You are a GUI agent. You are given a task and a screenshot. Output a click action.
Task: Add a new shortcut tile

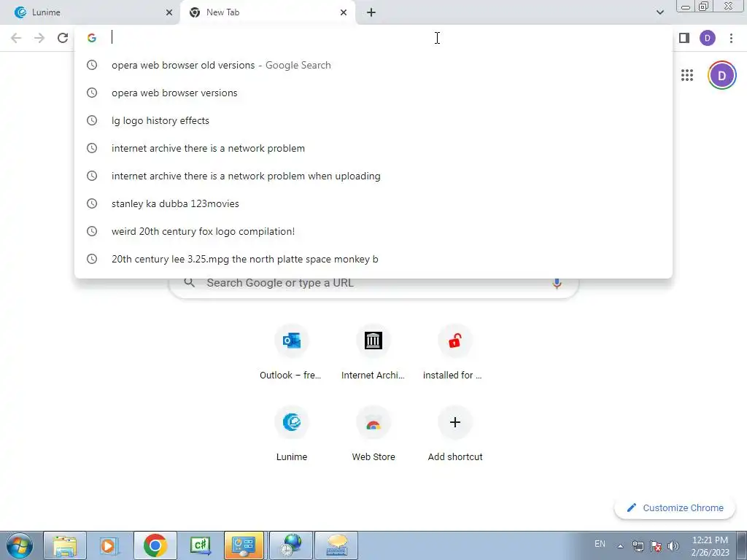[454, 435]
